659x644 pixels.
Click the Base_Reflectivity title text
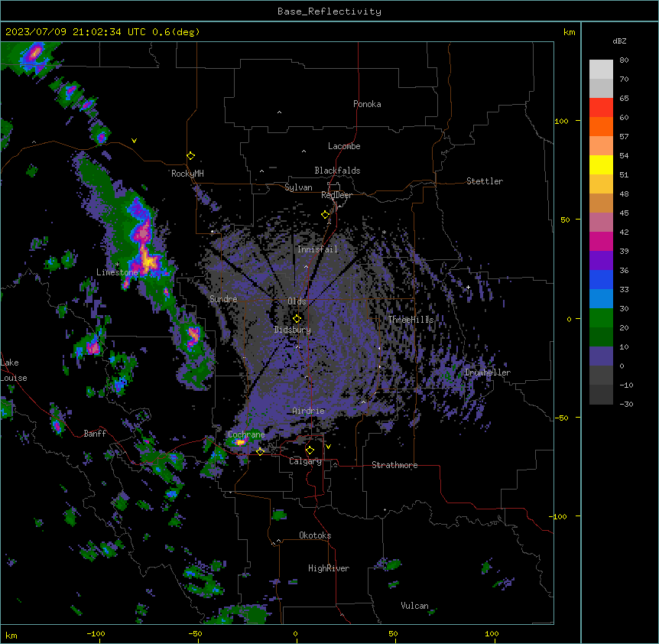[329, 11]
